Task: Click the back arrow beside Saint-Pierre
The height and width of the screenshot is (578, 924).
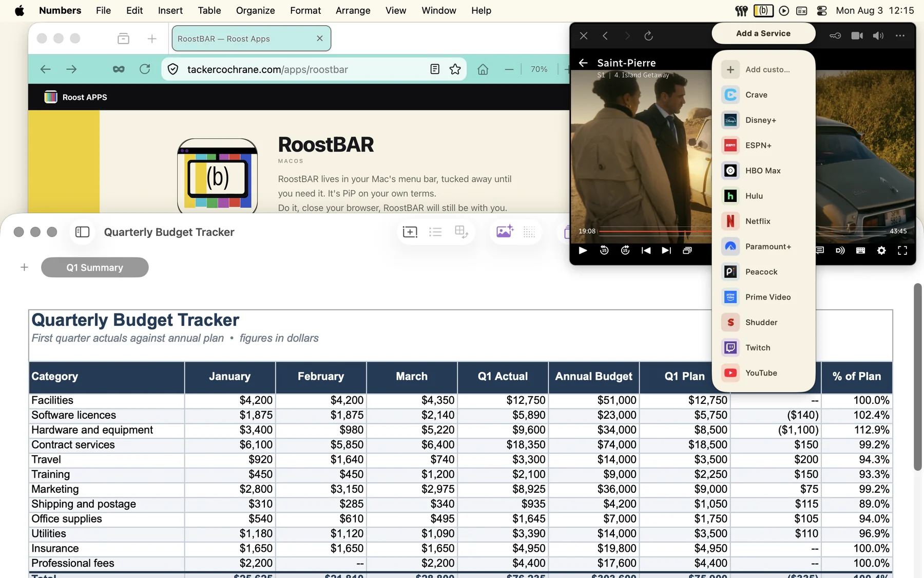Action: pos(583,63)
